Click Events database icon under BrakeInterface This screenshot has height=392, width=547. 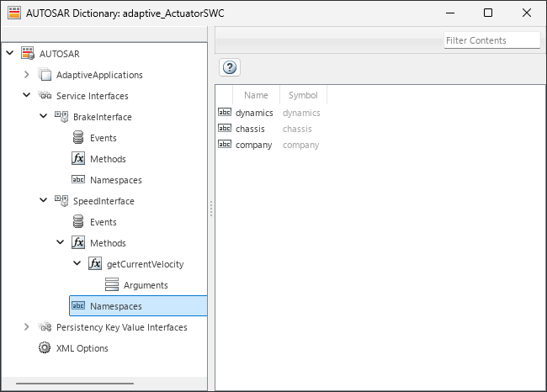[x=78, y=137]
